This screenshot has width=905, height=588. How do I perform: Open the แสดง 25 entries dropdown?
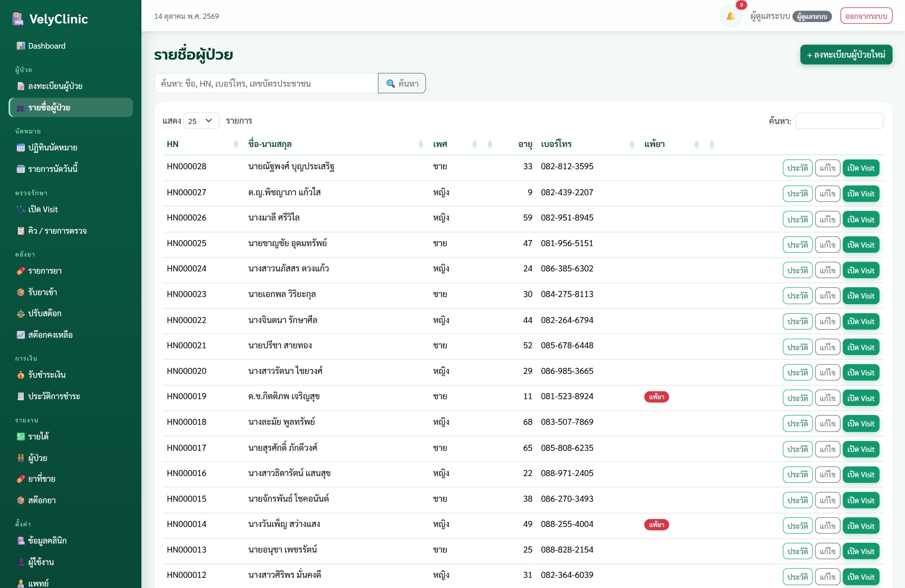pos(201,121)
